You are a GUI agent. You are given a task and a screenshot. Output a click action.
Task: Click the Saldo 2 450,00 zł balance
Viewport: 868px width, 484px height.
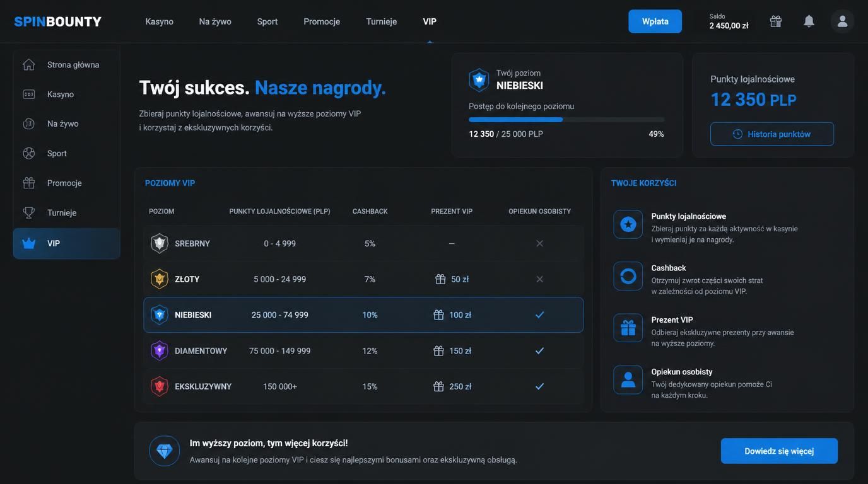pos(729,21)
